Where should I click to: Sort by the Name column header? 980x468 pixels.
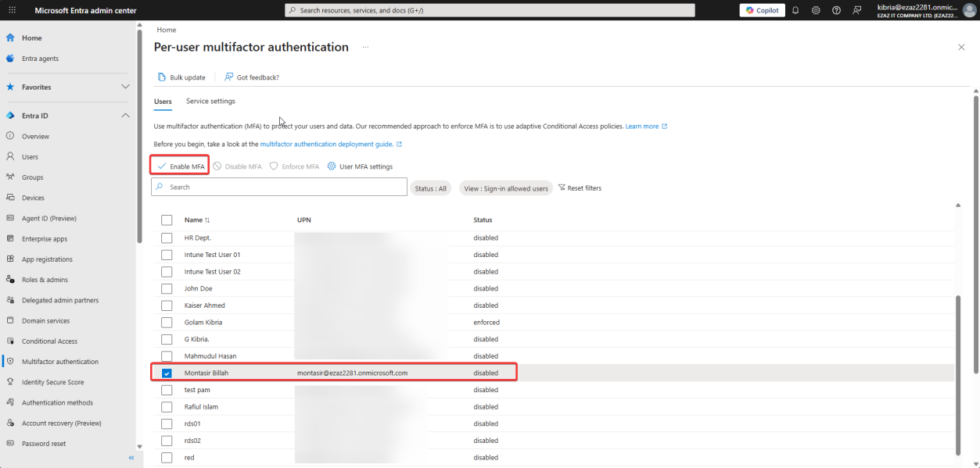[197, 220]
